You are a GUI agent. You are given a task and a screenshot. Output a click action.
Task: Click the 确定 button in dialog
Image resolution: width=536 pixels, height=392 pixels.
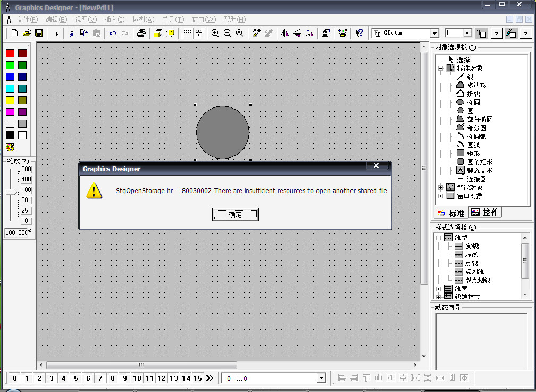235,214
